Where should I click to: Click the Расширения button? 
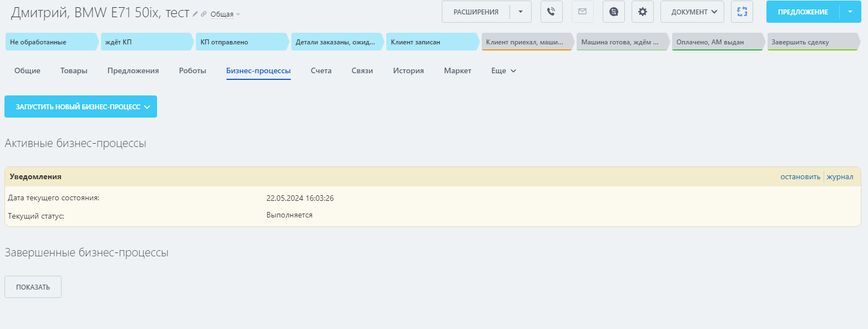click(x=476, y=12)
